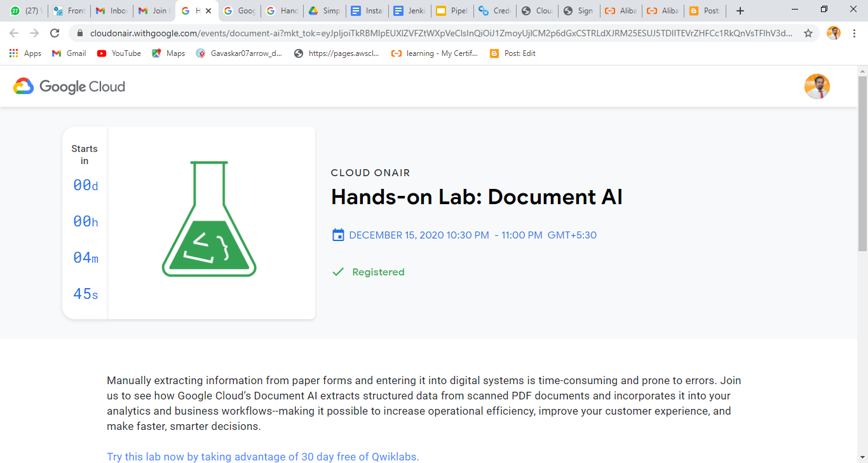Switch to the Insta Google Docs tab
This screenshot has height=463, width=868.
tap(367, 11)
